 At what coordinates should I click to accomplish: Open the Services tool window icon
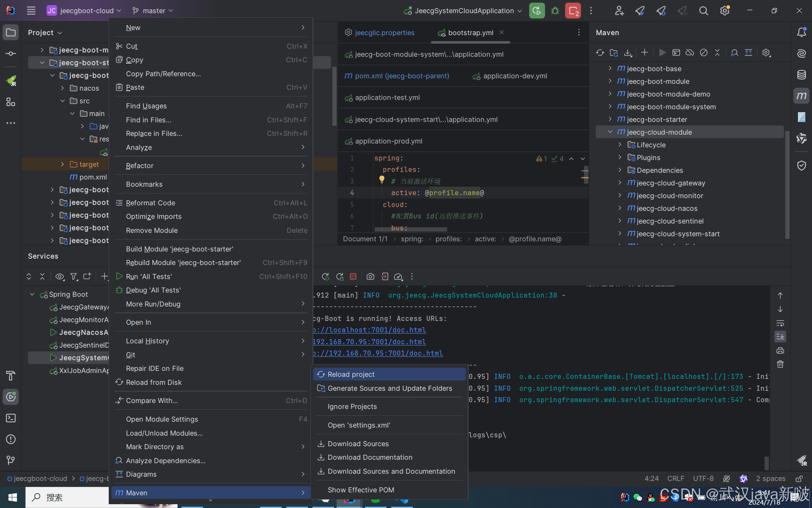coord(11,397)
